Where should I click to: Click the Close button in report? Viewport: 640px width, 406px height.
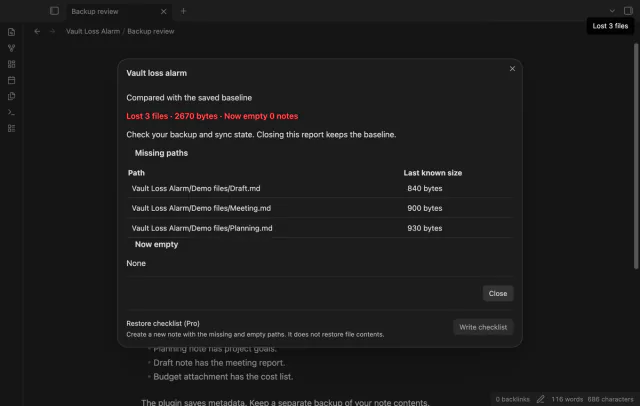point(498,293)
